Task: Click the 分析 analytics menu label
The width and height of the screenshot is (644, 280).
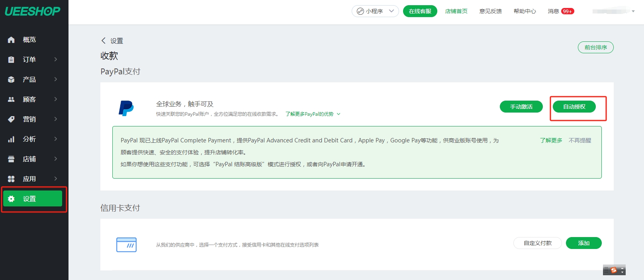Action: click(29, 139)
